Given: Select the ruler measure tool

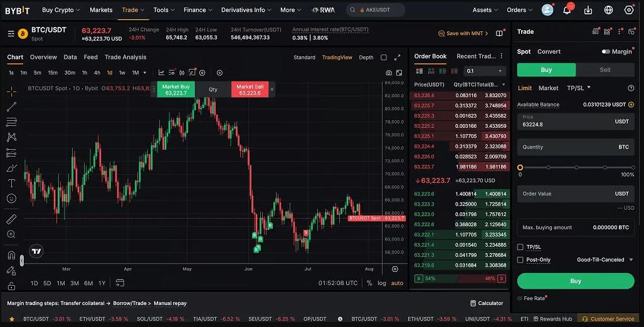Looking at the screenshot, I should 11,219.
